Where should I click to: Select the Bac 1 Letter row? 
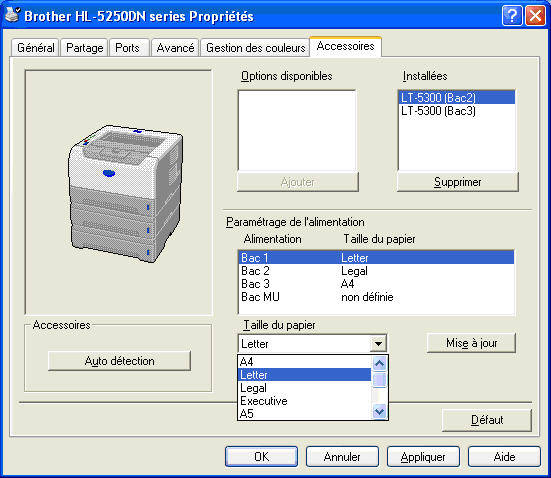376,258
